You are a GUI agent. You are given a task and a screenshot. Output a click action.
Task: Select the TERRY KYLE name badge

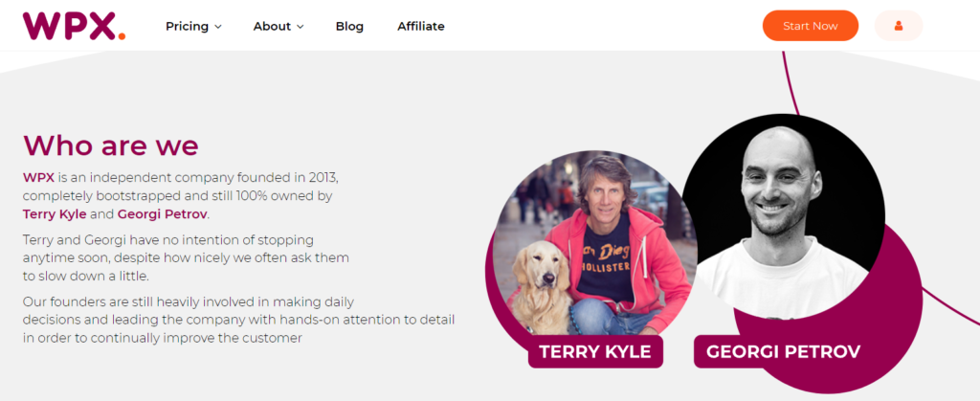click(x=595, y=351)
